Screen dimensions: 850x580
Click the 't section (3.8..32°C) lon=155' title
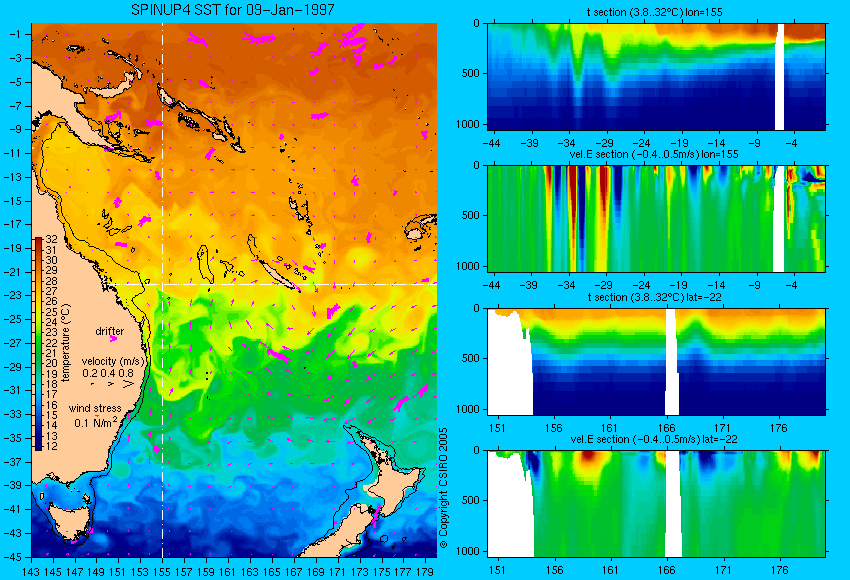(654, 12)
